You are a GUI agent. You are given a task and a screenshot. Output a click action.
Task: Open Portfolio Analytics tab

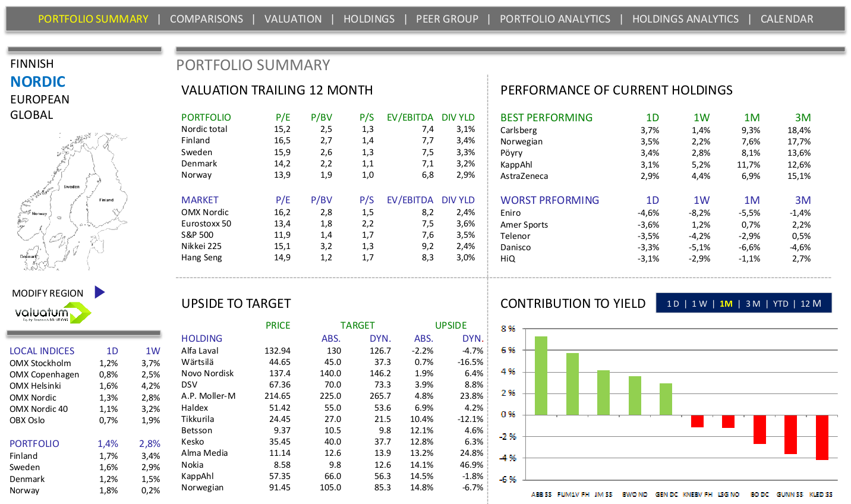(x=555, y=19)
